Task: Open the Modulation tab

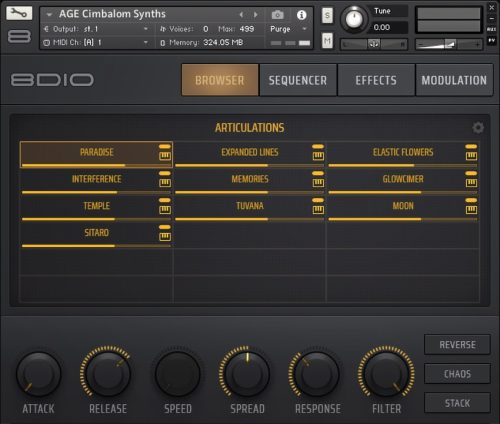Action: 454,80
